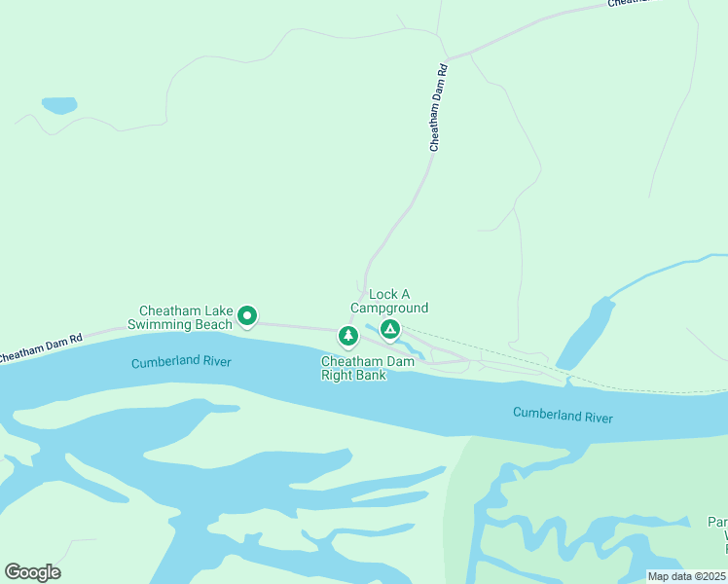
Task: Select the Lock A Campground label
Action: click(389, 301)
